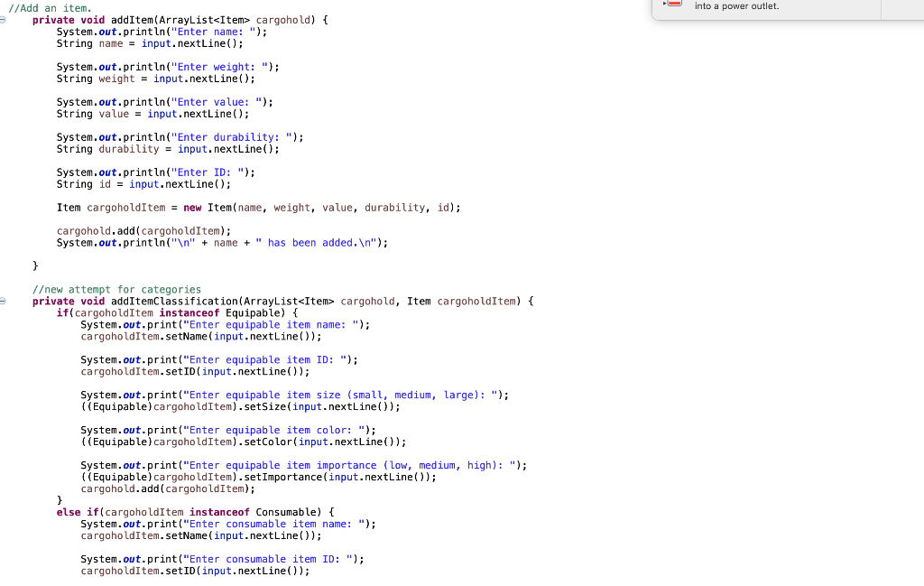Click the 'Enter value: ' println statement
The image size is (924, 586).
pos(165,103)
